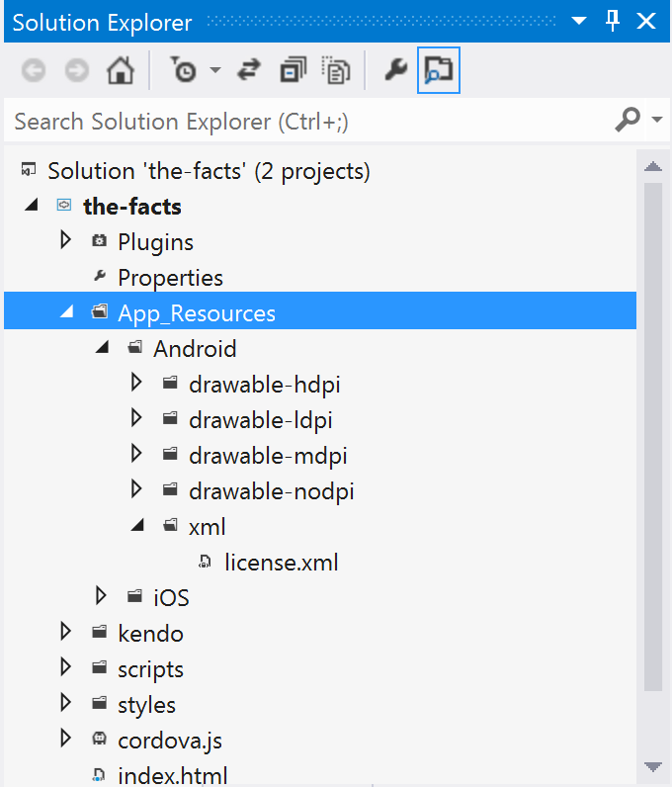Click the Pending Changes Filter clock icon
Image resolution: width=672 pixels, height=787 pixels.
183,69
